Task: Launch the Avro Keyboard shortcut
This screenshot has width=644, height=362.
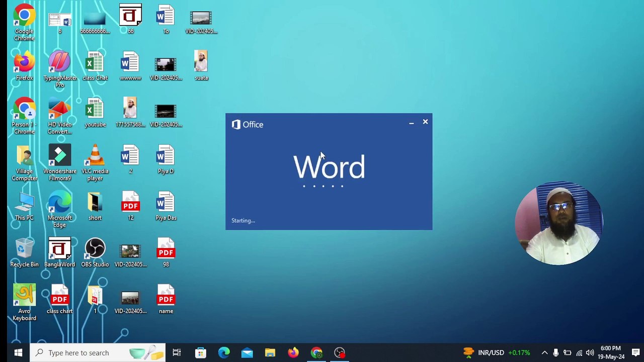Action: [x=24, y=303]
